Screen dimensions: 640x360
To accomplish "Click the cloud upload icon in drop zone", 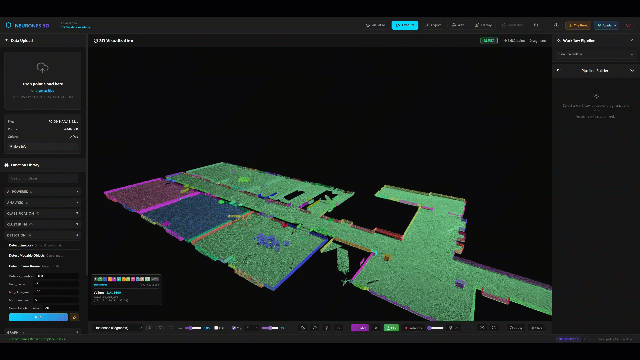I will coord(42,67).
